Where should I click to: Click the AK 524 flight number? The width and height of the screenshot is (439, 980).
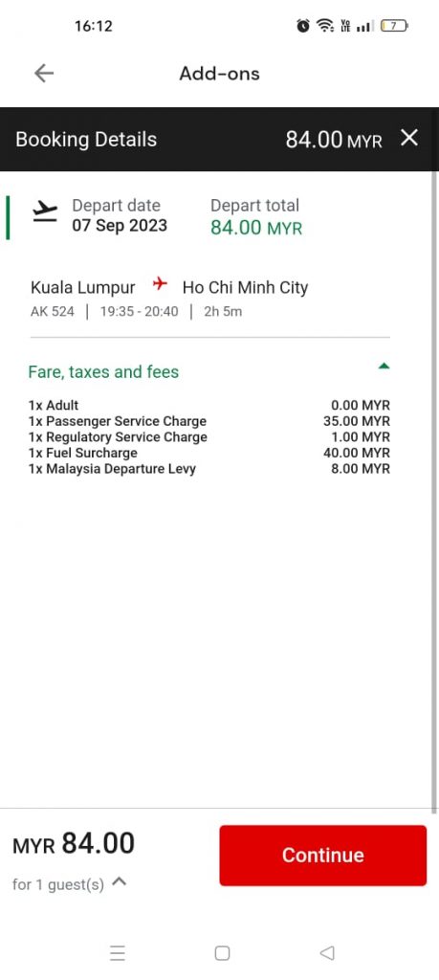52,311
